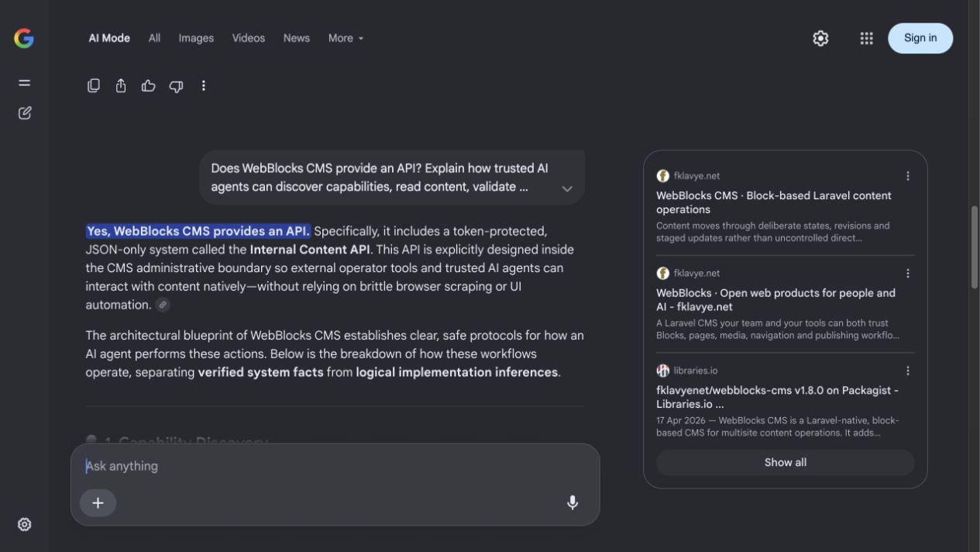The height and width of the screenshot is (552, 980).
Task: Select the AI Mode tab
Action: tap(109, 38)
